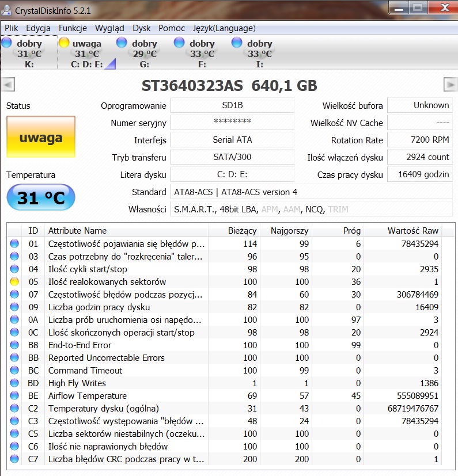
Task: Click the blue status orb for disk F:
Action: 179,43
